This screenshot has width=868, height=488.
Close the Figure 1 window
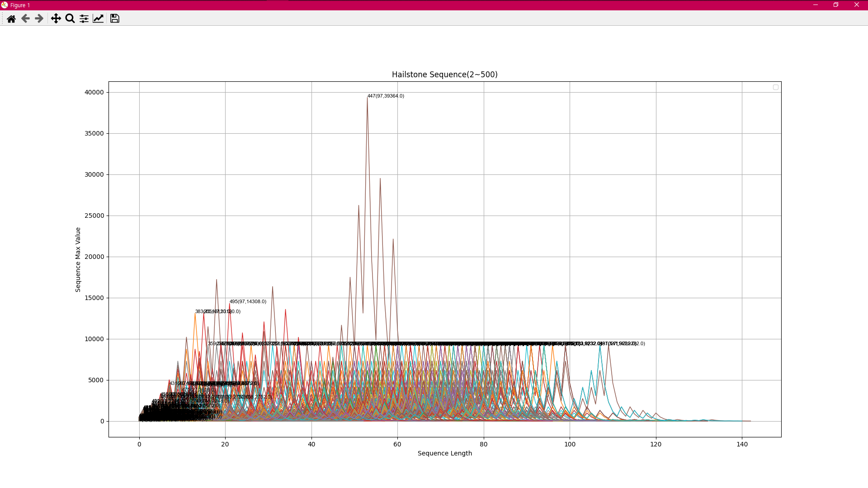(857, 5)
